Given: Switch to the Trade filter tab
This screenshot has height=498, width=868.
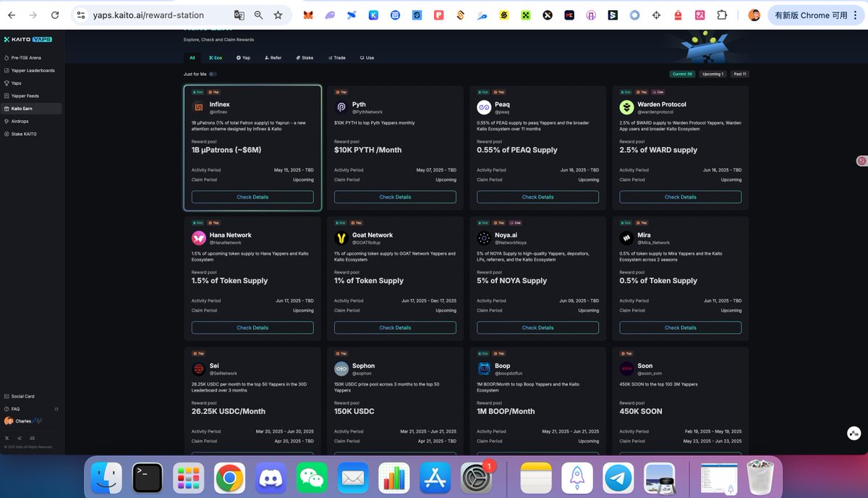Looking at the screenshot, I should 337,57.
